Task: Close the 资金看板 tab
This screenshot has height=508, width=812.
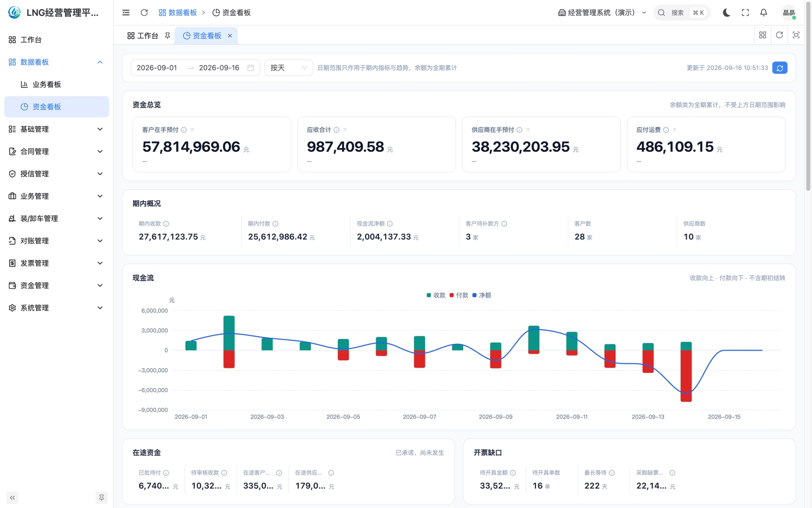Action: tap(230, 36)
